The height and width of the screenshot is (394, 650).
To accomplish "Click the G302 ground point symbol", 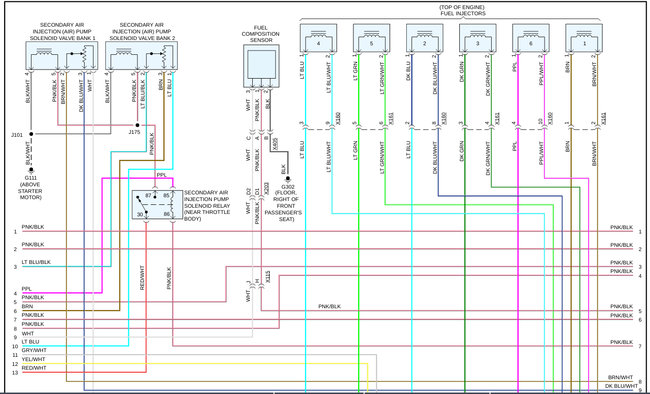I will tap(288, 179).
